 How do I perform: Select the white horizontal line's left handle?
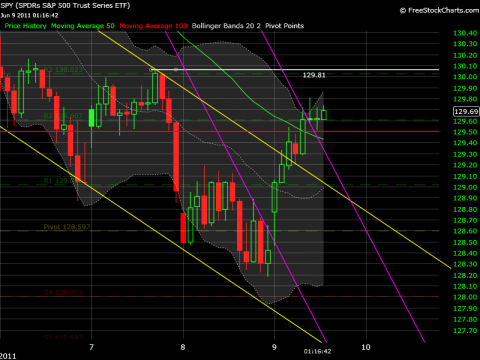coord(151,70)
